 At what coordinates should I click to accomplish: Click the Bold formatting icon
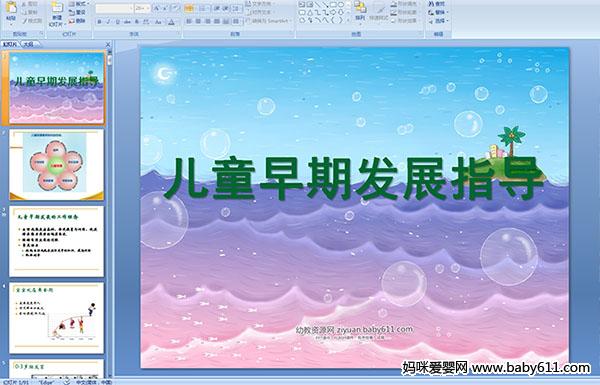pyautogui.click(x=99, y=22)
